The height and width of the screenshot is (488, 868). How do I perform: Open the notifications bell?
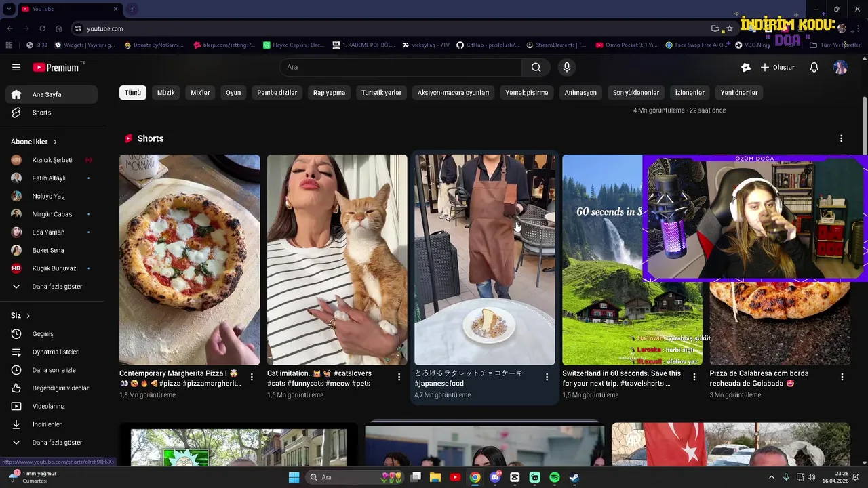814,67
